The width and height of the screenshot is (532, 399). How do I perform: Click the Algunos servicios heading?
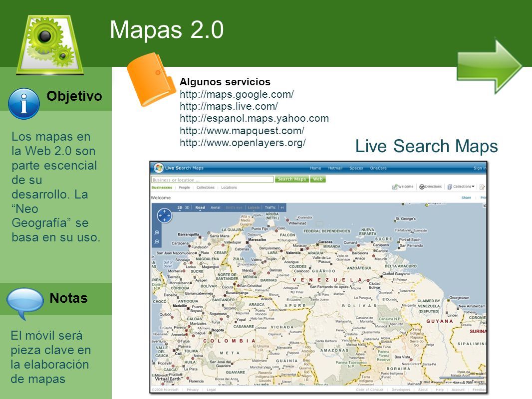coord(225,82)
